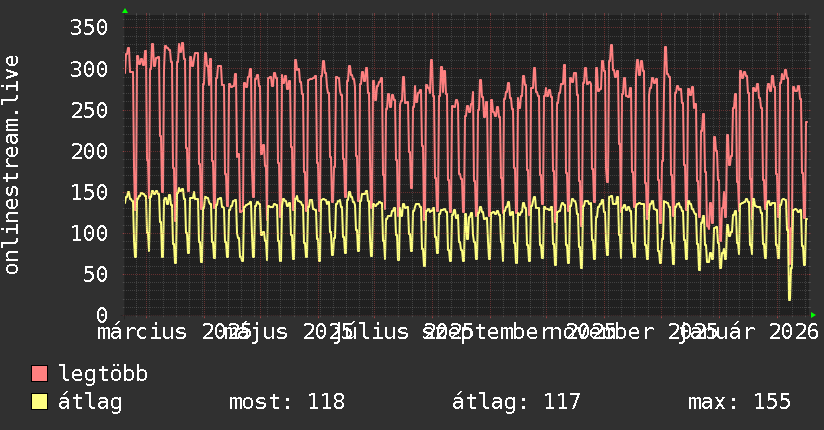Click the 150 y-axis label
The width and height of the screenshot is (824, 430).
point(89,192)
